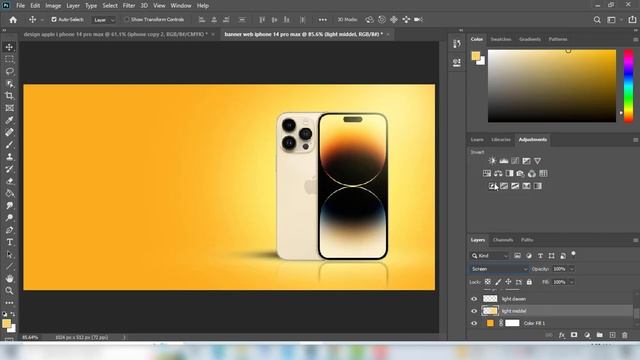Add a Levels adjustment

click(x=504, y=161)
